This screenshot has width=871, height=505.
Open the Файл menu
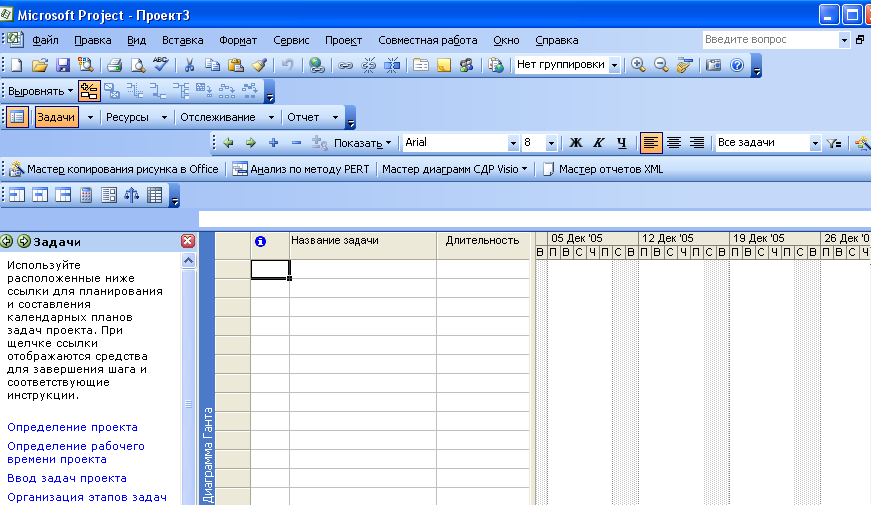[x=45, y=40]
